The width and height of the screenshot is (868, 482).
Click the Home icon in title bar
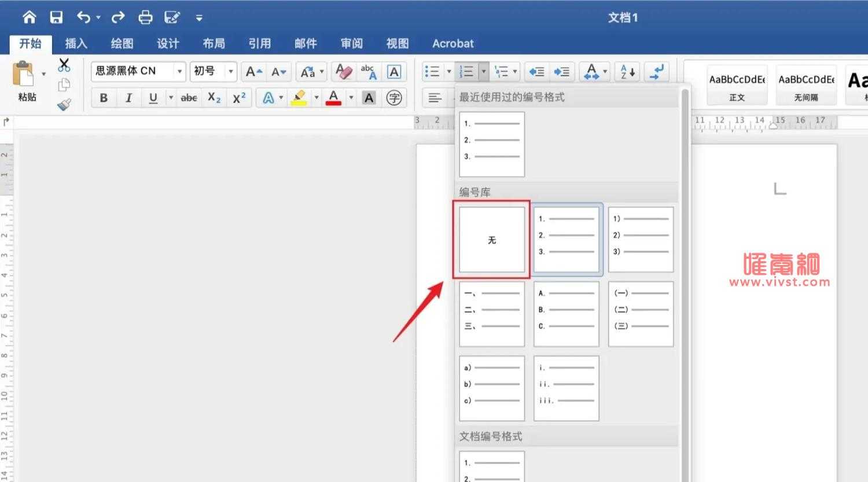[29, 17]
